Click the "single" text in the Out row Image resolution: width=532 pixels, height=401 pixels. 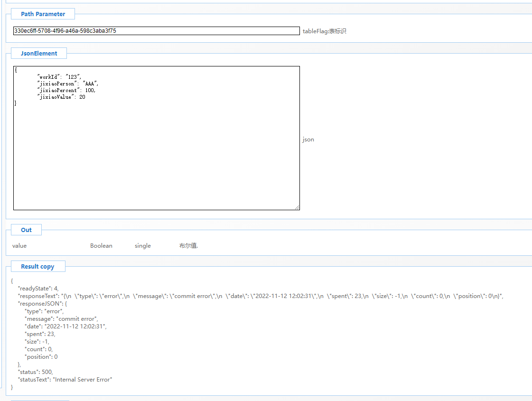coord(142,246)
